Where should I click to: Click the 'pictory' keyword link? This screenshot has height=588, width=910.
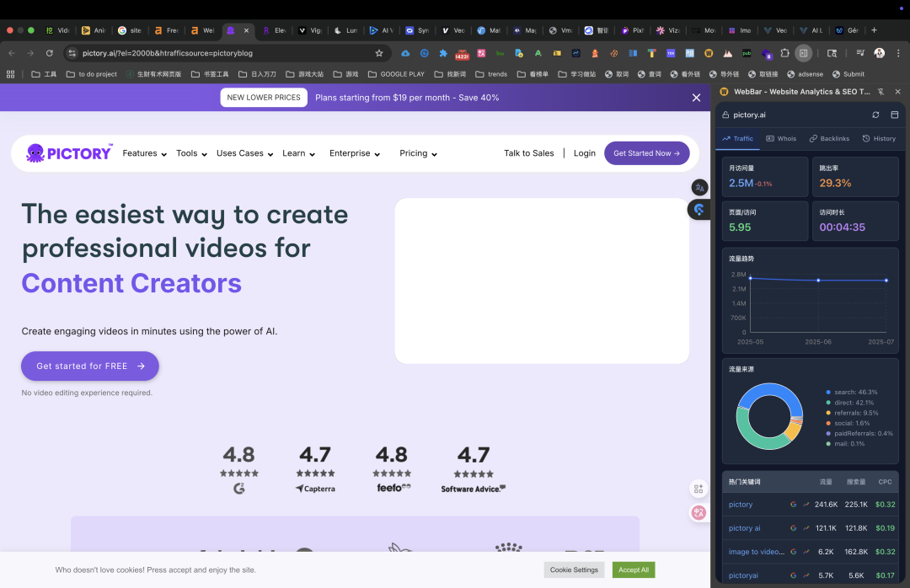(x=741, y=505)
